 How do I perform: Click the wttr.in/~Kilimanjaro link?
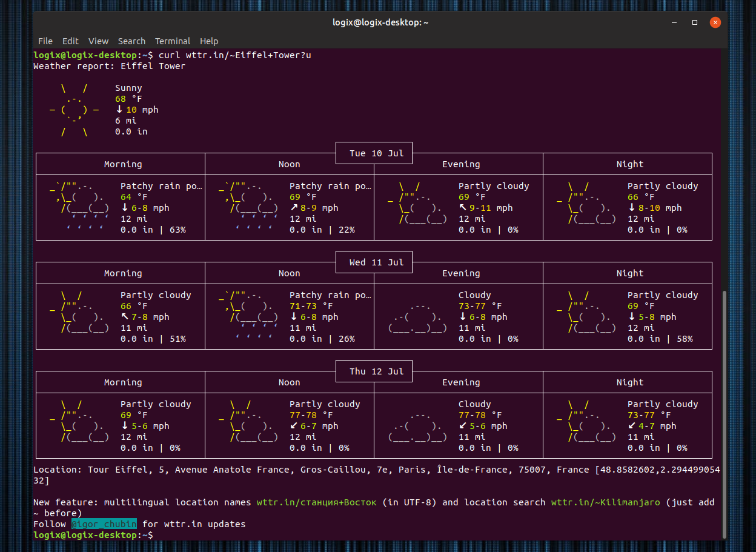(605, 502)
